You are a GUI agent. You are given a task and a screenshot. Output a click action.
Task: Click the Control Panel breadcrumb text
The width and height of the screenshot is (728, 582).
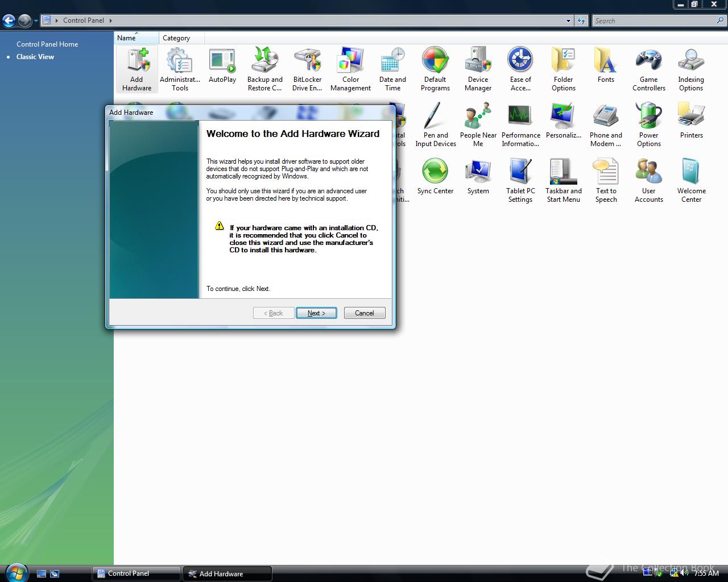tap(84, 20)
